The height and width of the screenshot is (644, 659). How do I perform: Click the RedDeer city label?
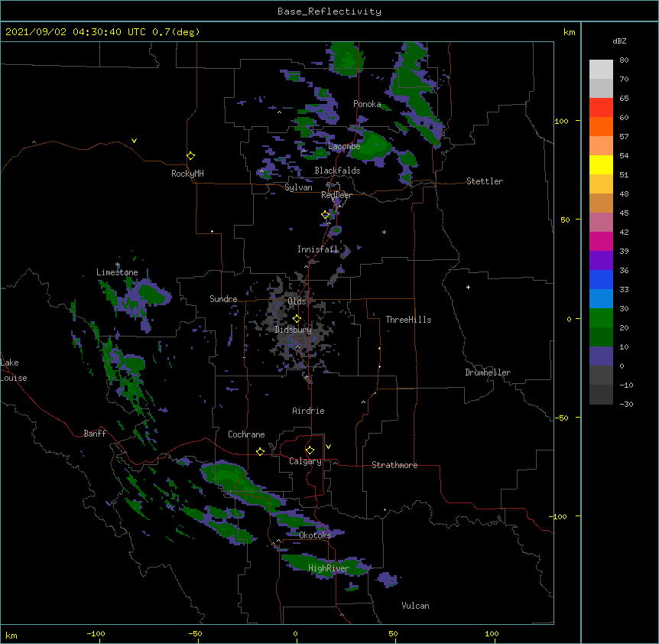coord(336,195)
